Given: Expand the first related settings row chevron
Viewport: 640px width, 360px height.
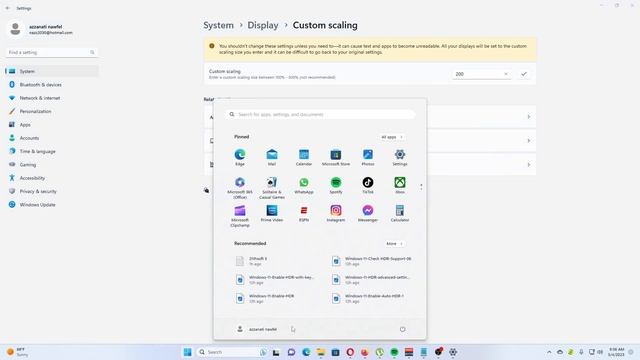Looking at the screenshot, I should coord(529,117).
